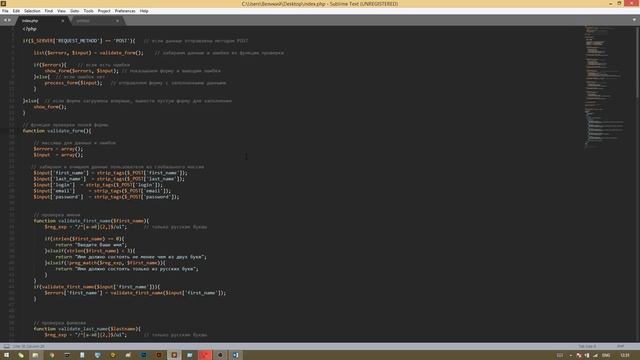Click the function validate_last_name declaration
Viewport: 640px width, 360px height.
(x=87, y=329)
